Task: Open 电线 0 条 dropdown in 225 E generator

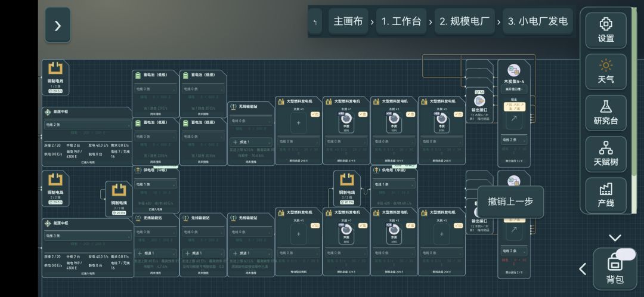Action: (x=346, y=253)
